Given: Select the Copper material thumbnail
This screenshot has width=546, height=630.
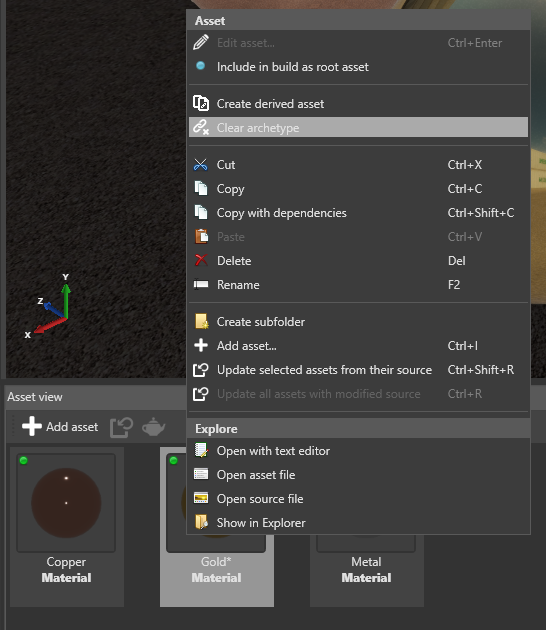Looking at the screenshot, I should (x=66, y=503).
